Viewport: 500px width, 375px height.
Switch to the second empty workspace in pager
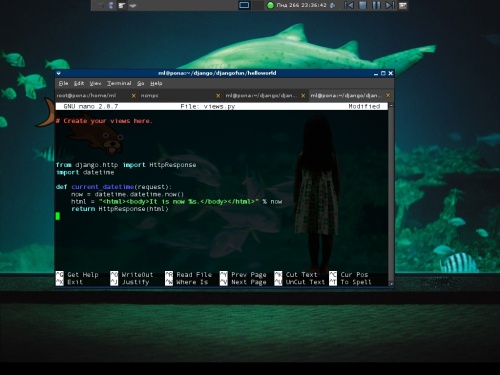click(x=257, y=5)
